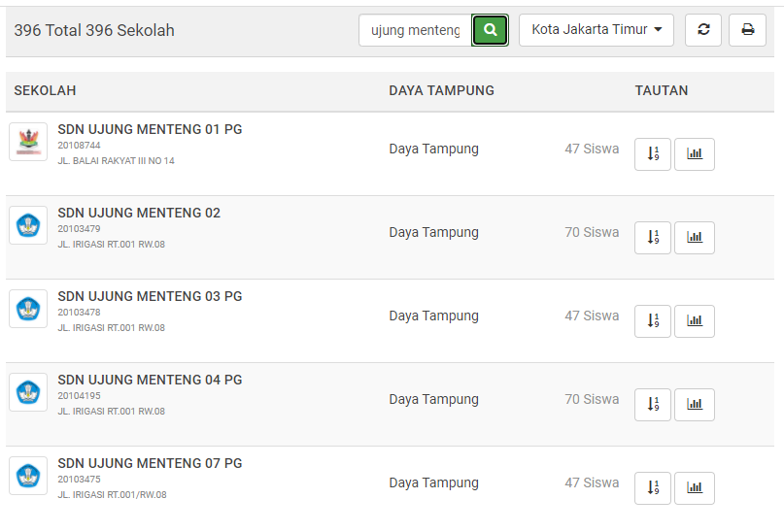Expand the Kota Jakarta Timur dropdown
Image resolution: width=784 pixels, height=532 pixels.
596,30
